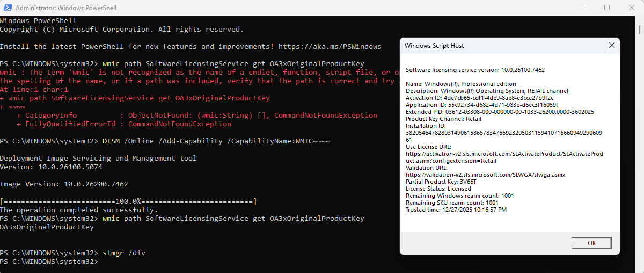Click the License Status: Licensed line

tap(438, 189)
